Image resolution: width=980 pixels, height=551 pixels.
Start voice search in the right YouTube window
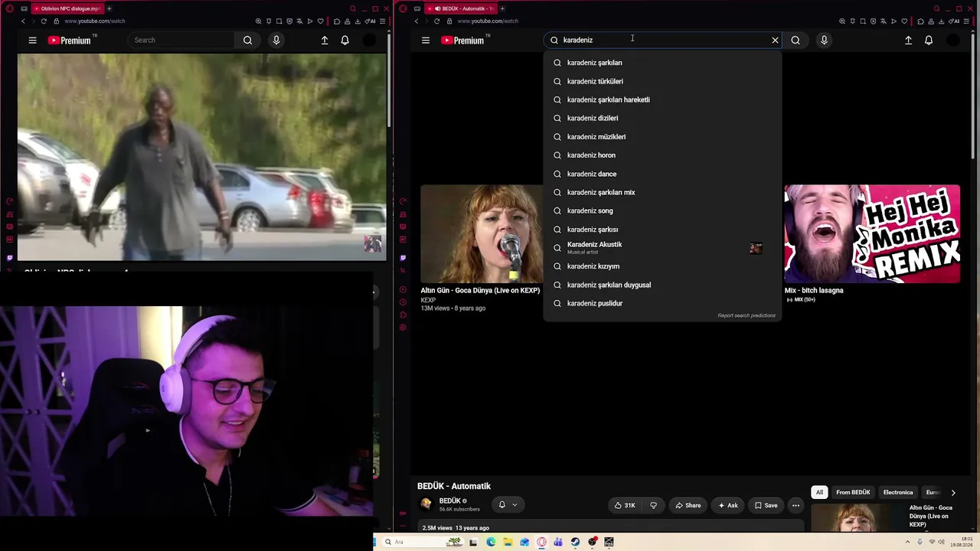coord(824,40)
